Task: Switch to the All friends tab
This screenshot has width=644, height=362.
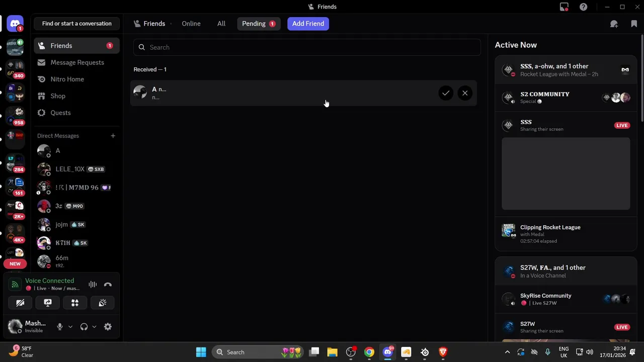Action: (x=221, y=24)
